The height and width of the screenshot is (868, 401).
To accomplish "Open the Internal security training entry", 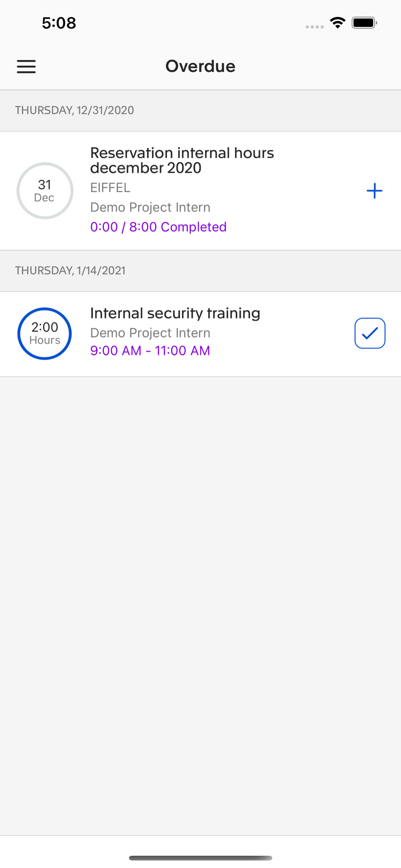I will (175, 313).
